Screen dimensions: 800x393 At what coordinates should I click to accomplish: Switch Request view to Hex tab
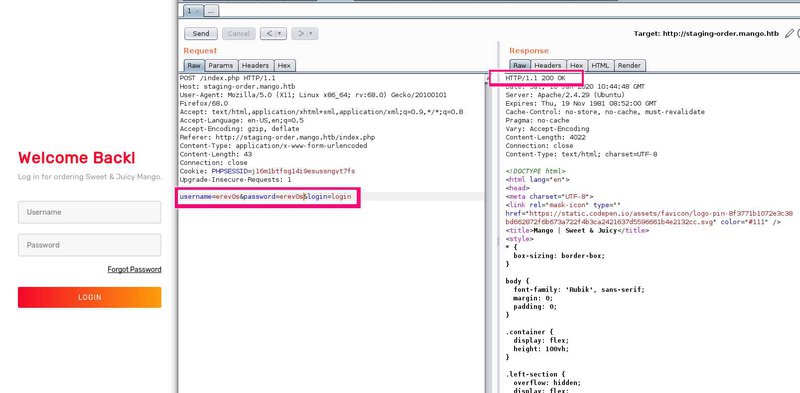tap(284, 65)
